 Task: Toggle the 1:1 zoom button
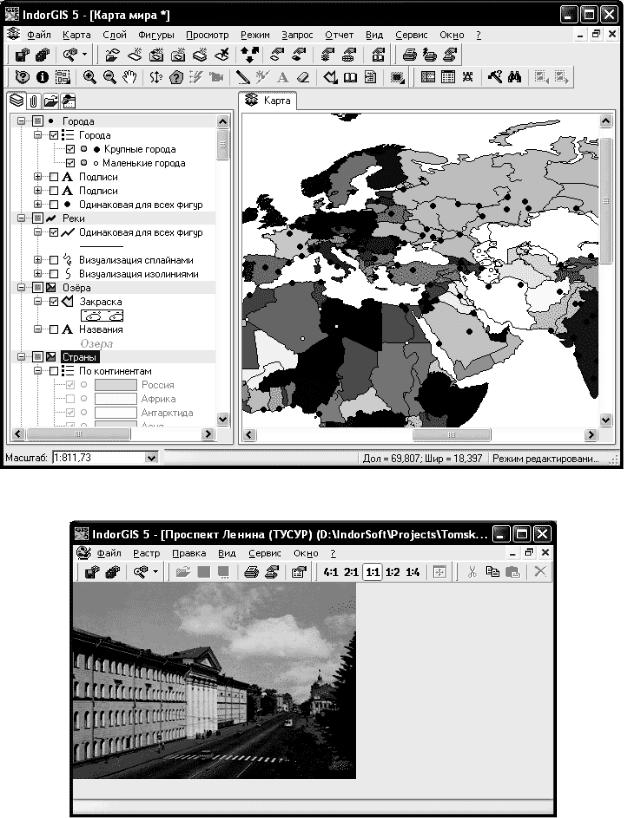click(x=372, y=572)
